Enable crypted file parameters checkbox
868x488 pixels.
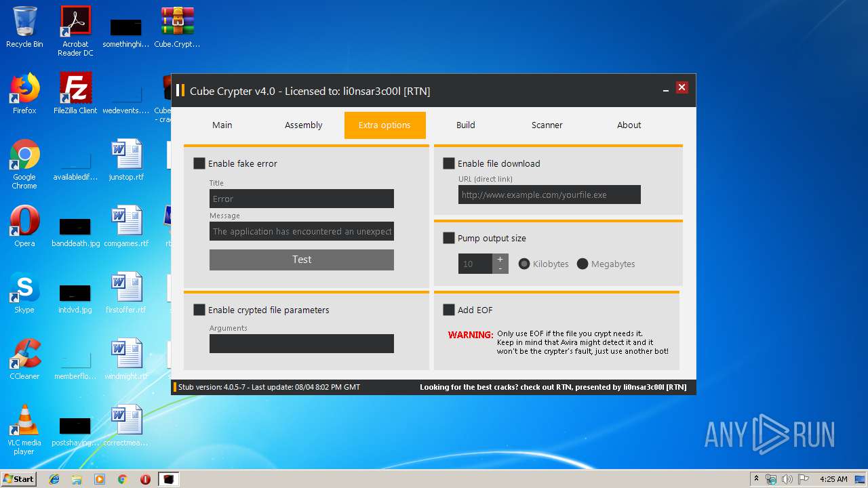pyautogui.click(x=199, y=310)
